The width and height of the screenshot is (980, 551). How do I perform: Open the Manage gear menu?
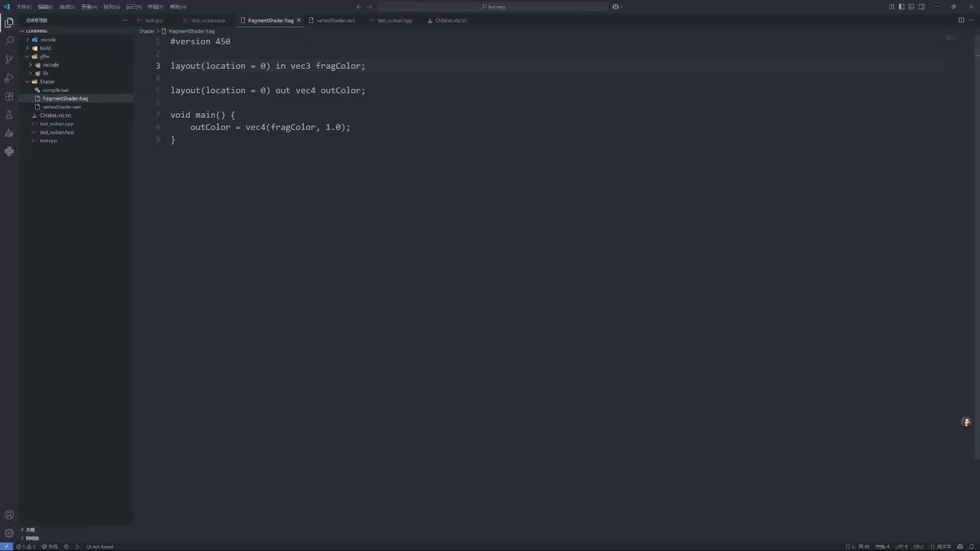[9, 533]
